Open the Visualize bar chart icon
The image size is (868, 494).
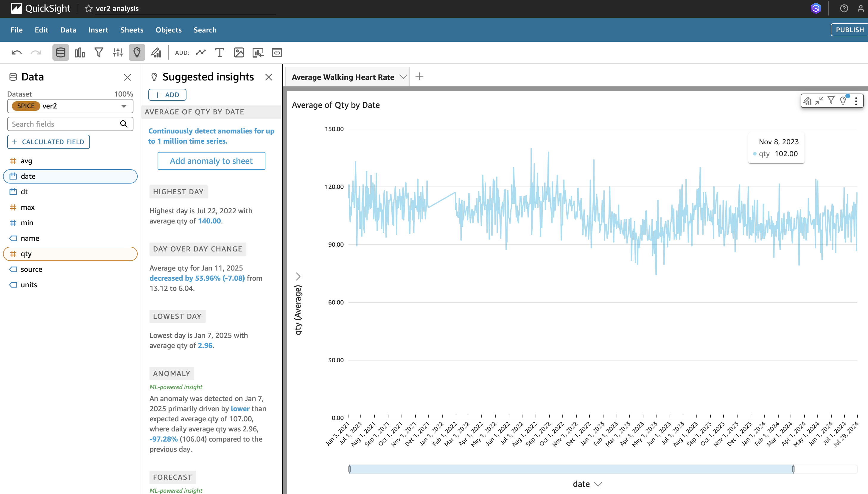click(79, 53)
